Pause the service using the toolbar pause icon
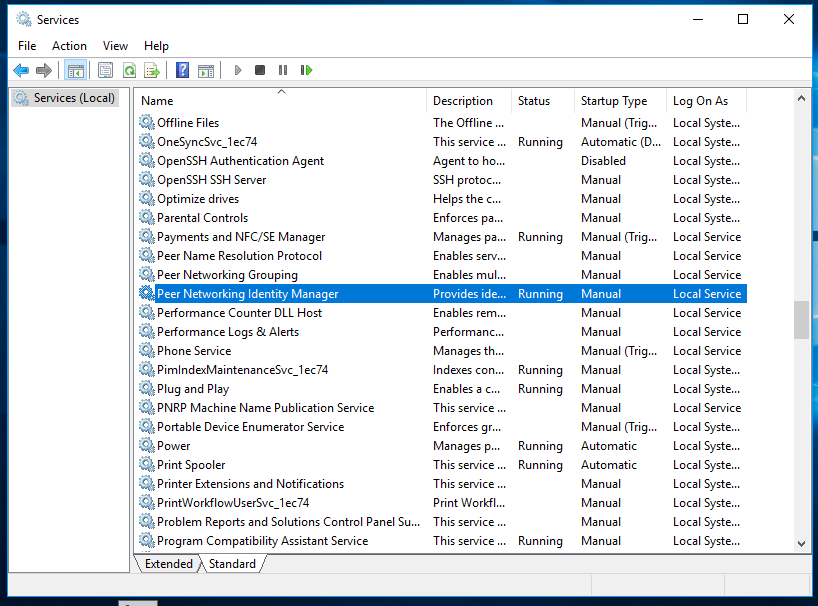The image size is (818, 606). [x=283, y=70]
